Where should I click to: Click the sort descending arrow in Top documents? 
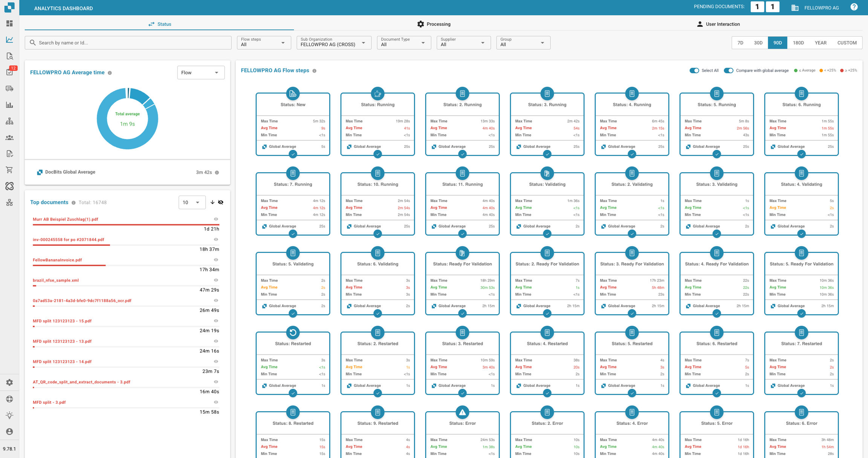tap(212, 202)
